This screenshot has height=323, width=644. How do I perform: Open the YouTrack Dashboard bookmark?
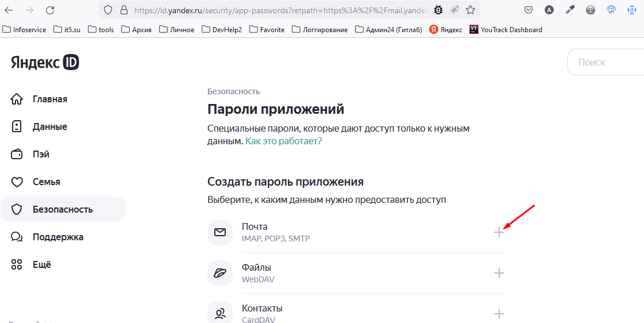[506, 29]
